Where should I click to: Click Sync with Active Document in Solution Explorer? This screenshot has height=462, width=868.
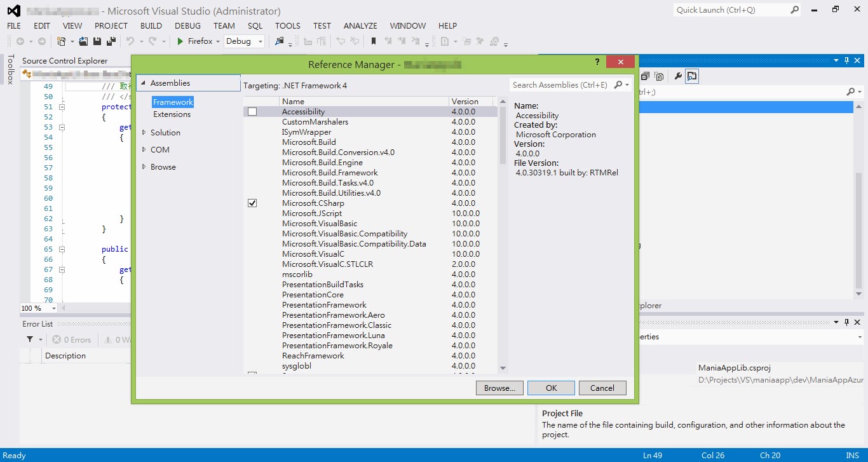[x=692, y=76]
